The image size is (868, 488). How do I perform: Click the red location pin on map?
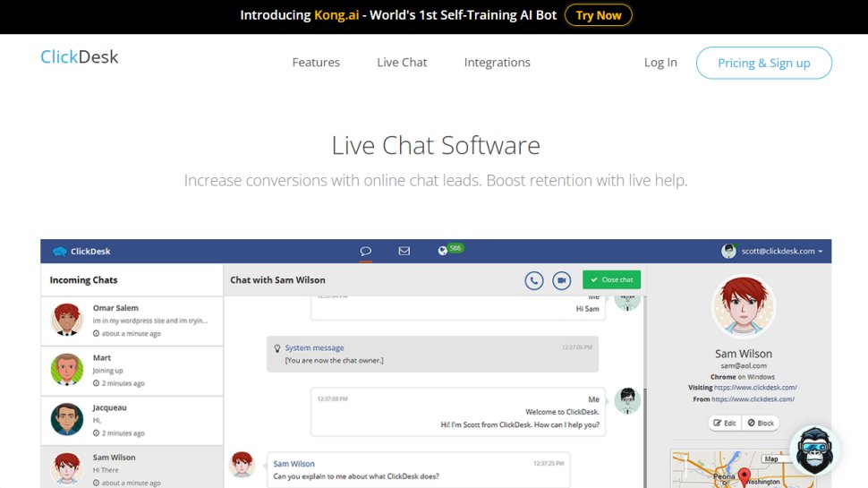pyautogui.click(x=745, y=477)
